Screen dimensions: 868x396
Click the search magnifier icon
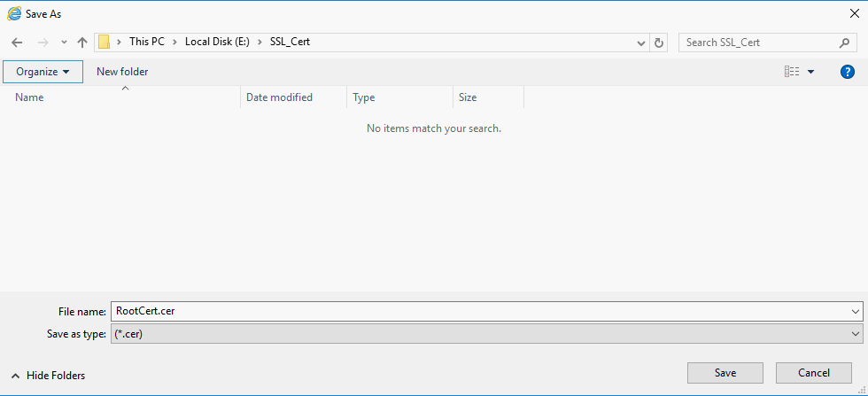click(x=844, y=43)
